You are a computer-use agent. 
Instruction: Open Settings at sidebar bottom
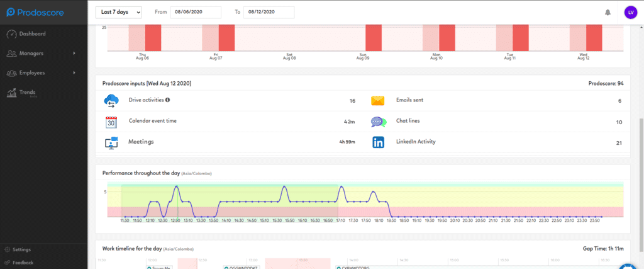click(x=21, y=249)
